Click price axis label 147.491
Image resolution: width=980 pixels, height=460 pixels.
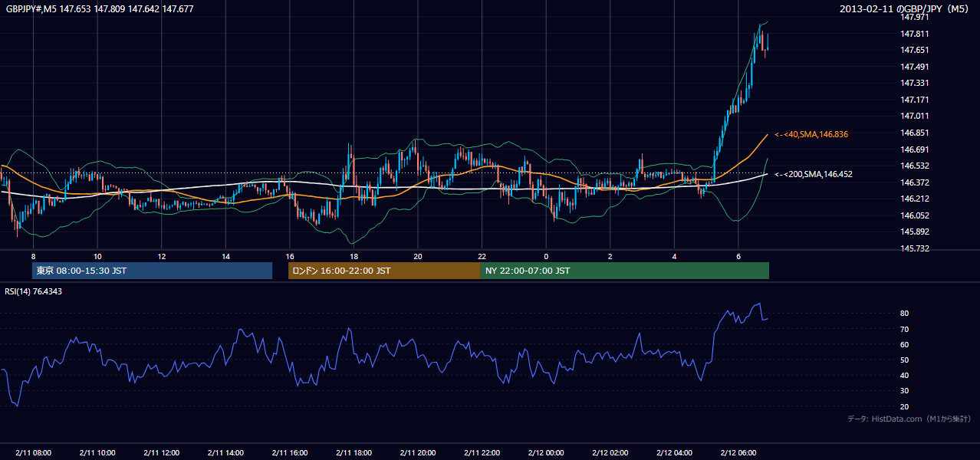914,67
